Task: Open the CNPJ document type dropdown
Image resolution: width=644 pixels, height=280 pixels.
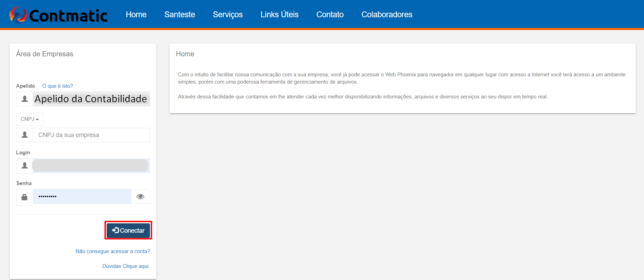Action: point(30,119)
